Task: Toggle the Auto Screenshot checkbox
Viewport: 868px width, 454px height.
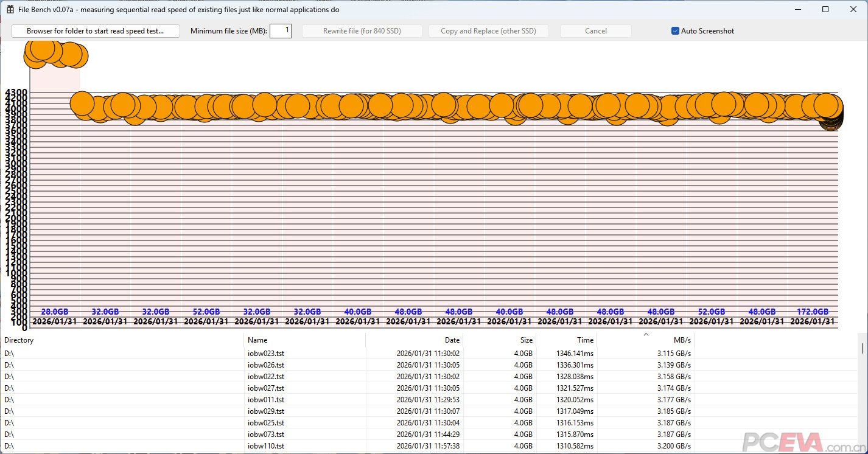Action: click(x=675, y=31)
